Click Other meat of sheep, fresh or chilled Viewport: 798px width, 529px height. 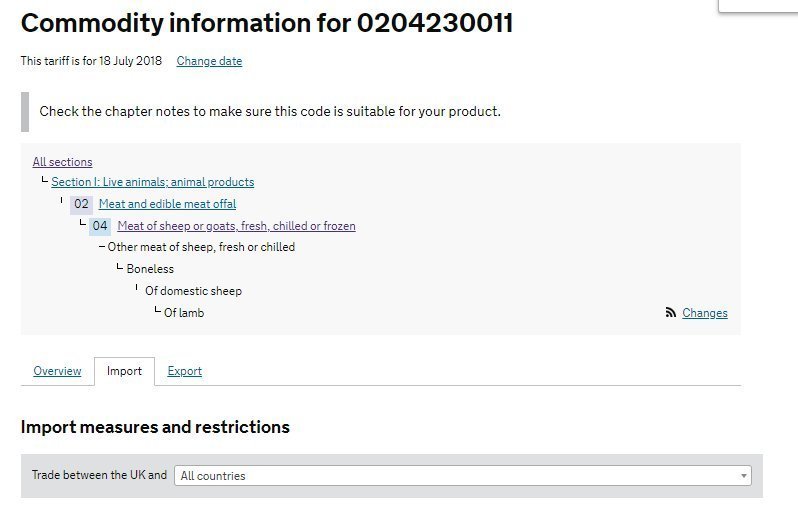201,247
